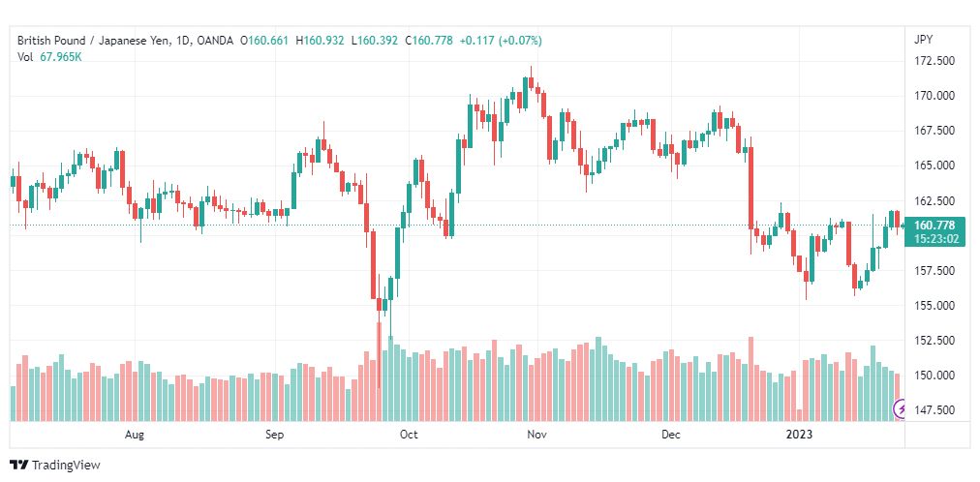Click the 2023 label on the time axis
The height and width of the screenshot is (482, 980).
pos(800,435)
